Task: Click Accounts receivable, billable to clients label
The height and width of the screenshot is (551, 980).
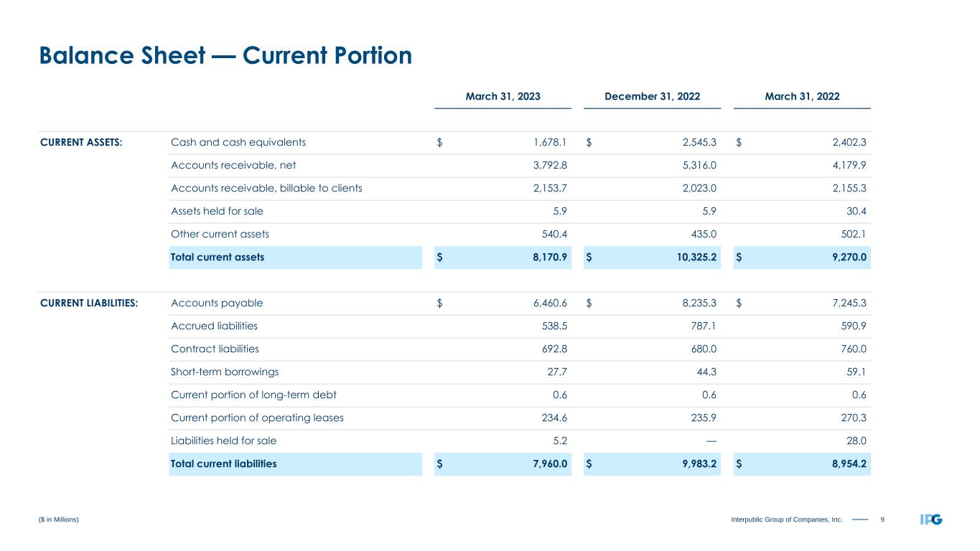Action: coord(266,188)
